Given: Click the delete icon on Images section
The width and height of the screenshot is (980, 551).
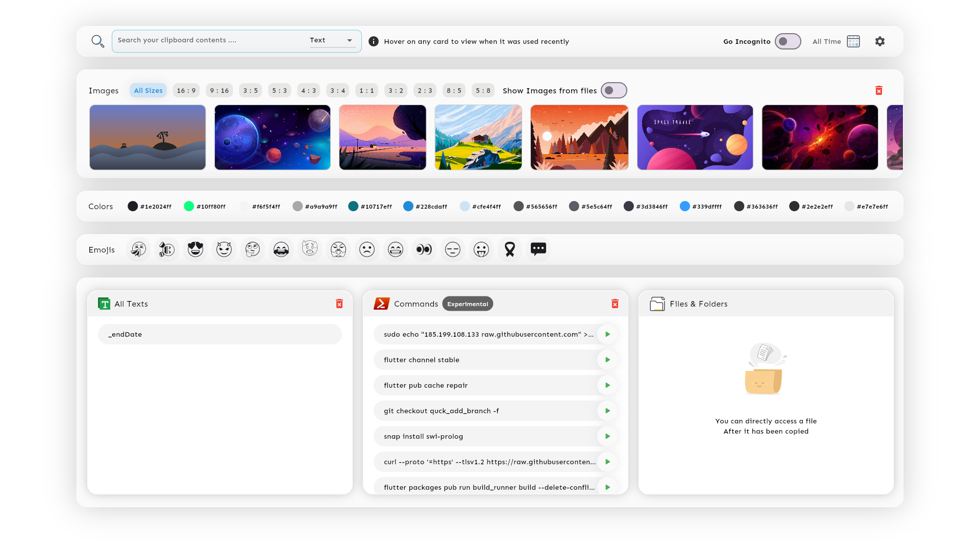Looking at the screenshot, I should click(x=880, y=90).
